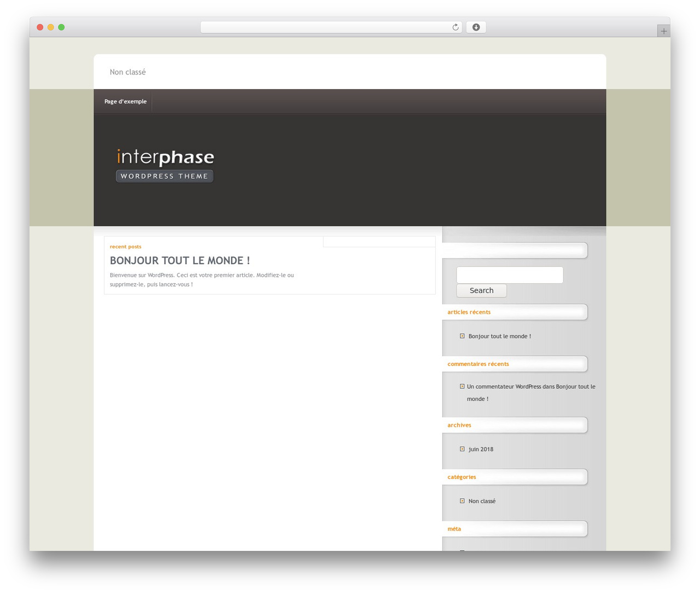Open a new browser tab
The height and width of the screenshot is (593, 700).
click(x=663, y=31)
